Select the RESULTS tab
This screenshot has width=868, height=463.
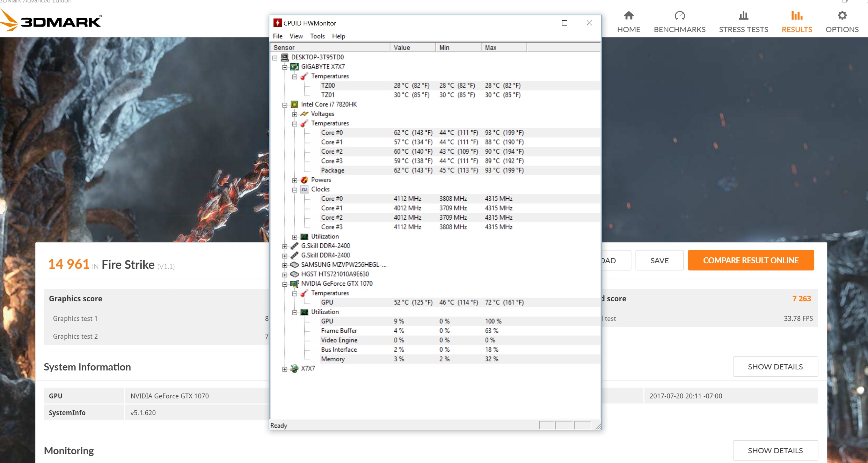click(797, 22)
